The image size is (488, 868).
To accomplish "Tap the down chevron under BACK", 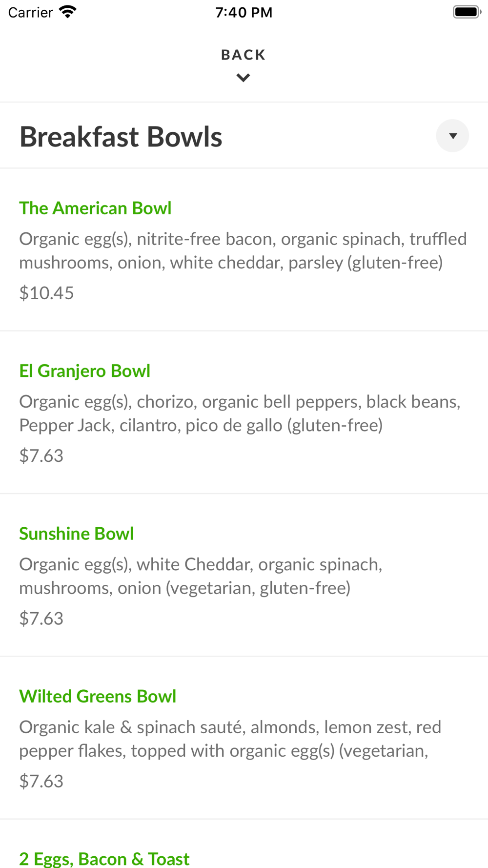I will tap(244, 78).
